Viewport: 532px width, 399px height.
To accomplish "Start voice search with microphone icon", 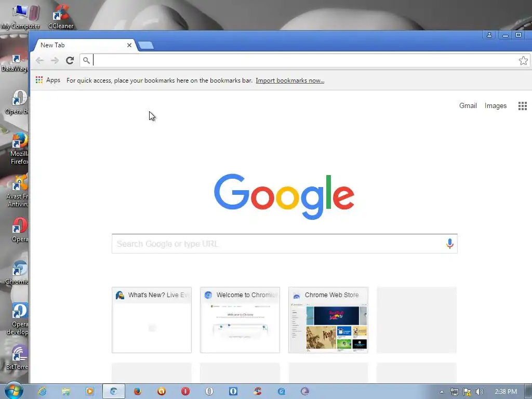I will [x=449, y=244].
